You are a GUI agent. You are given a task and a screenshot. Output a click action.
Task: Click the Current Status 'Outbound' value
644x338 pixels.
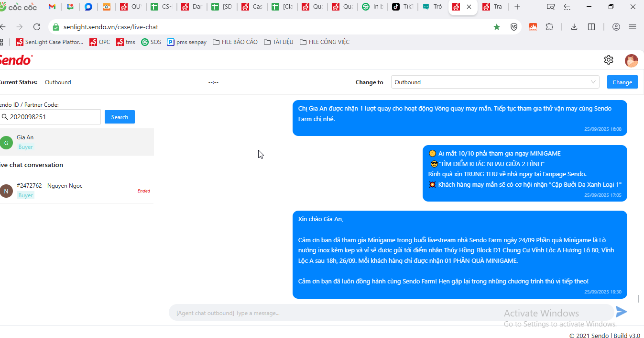58,82
